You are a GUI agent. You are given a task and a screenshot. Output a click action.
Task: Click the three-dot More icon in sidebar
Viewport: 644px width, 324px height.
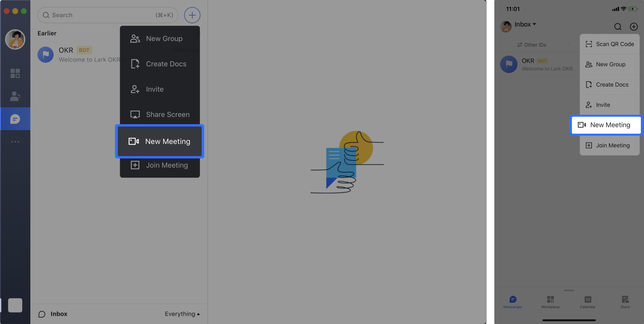tap(15, 142)
